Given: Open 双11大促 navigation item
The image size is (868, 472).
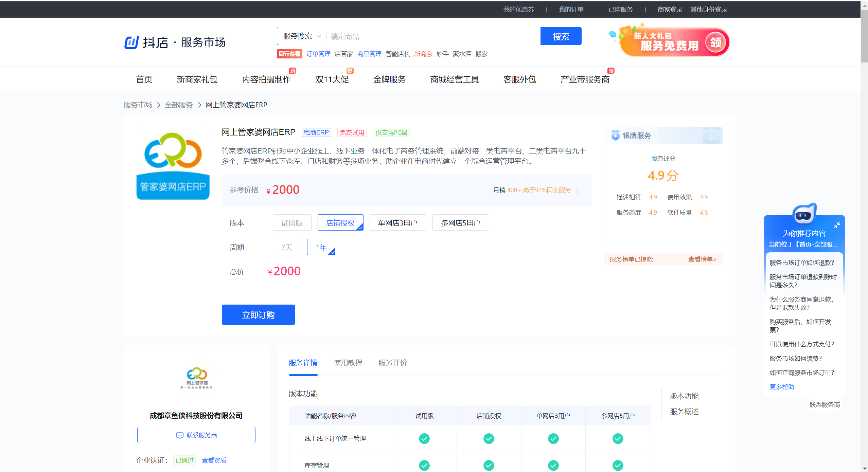Looking at the screenshot, I should 332,79.
